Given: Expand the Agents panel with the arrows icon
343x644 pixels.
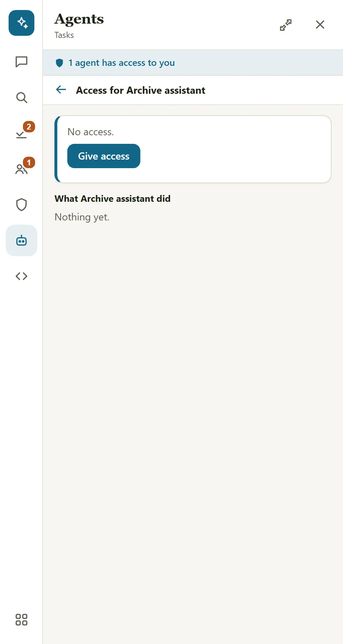Looking at the screenshot, I should coord(286,25).
